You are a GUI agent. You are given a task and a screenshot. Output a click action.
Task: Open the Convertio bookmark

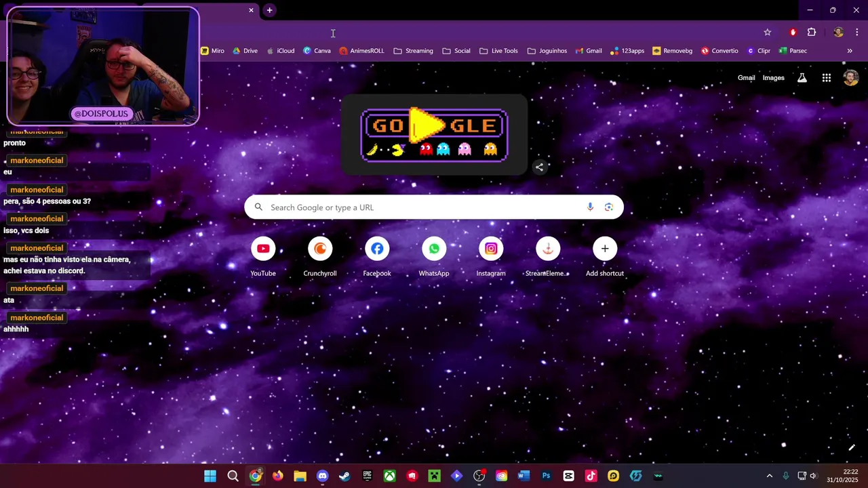[x=719, y=51]
